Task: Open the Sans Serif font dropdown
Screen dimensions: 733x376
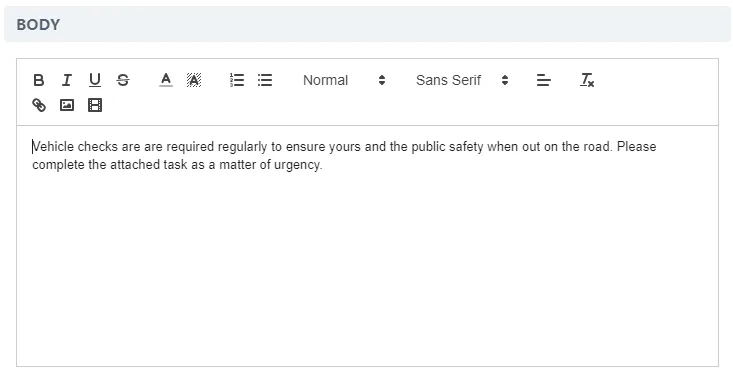Action: click(462, 80)
